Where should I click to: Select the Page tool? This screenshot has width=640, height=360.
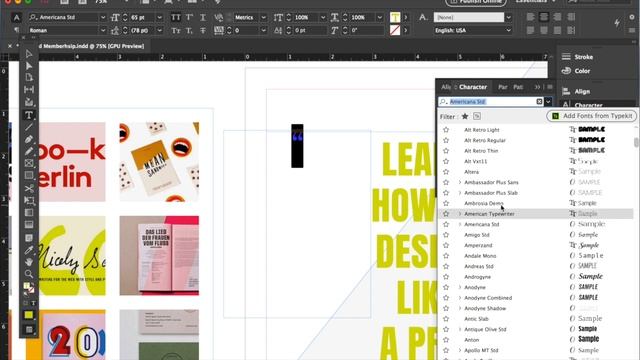29,78
